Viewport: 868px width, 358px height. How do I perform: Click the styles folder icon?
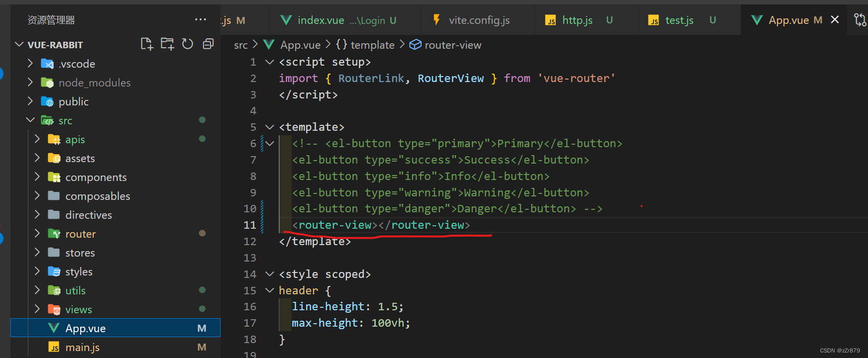[54, 271]
